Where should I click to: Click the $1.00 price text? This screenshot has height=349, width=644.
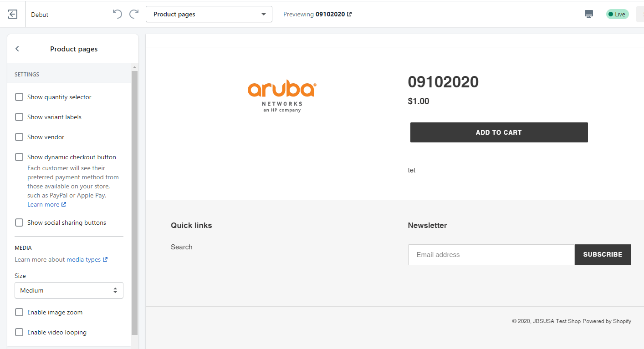[419, 101]
